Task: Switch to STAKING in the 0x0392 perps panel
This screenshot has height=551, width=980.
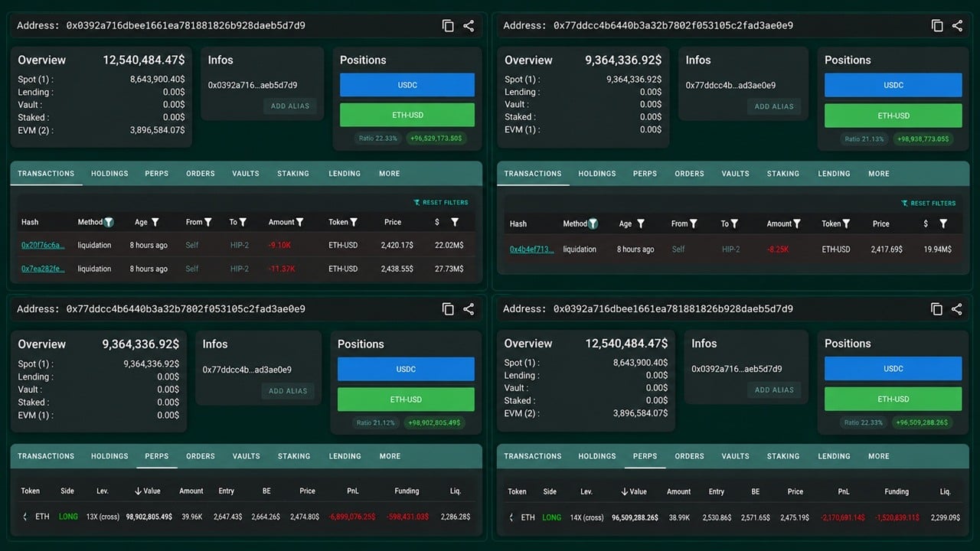Action: click(x=783, y=456)
